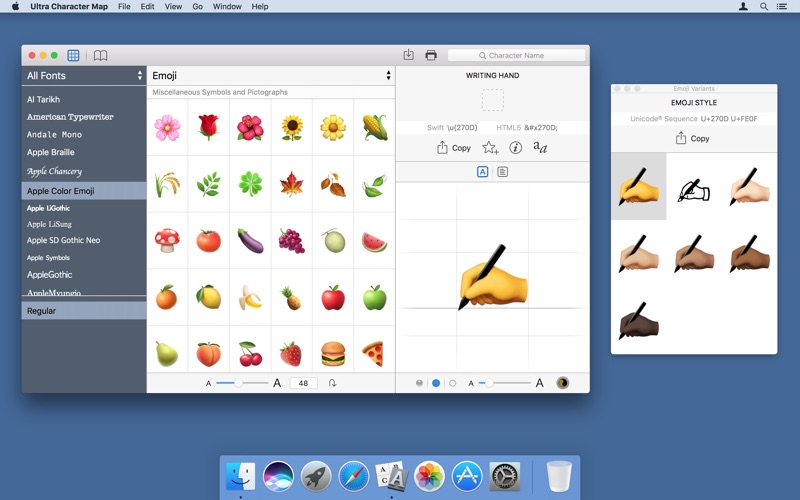Expand the Emoji category dropdown
This screenshot has width=800, height=500.
tap(270, 76)
